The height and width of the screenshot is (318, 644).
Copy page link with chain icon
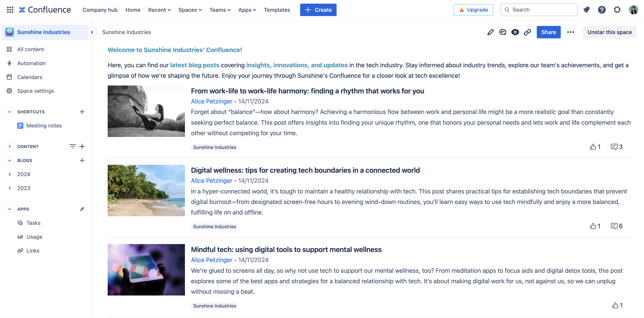point(527,32)
